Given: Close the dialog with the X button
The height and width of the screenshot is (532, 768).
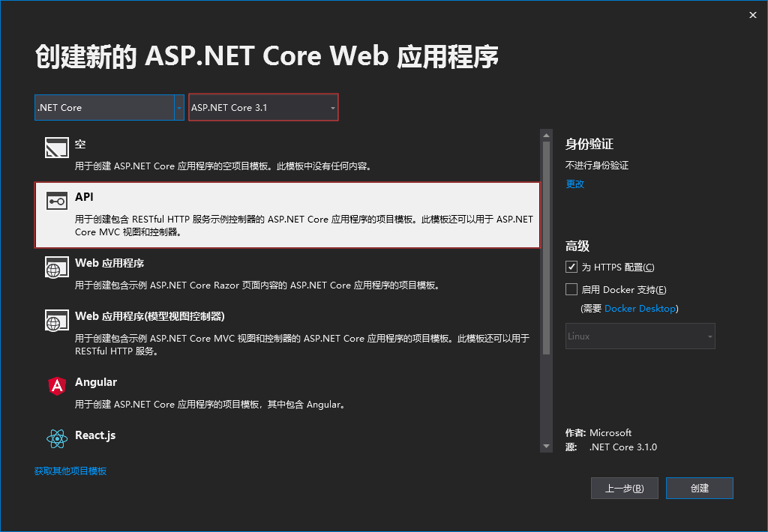Looking at the screenshot, I should pyautogui.click(x=753, y=15).
